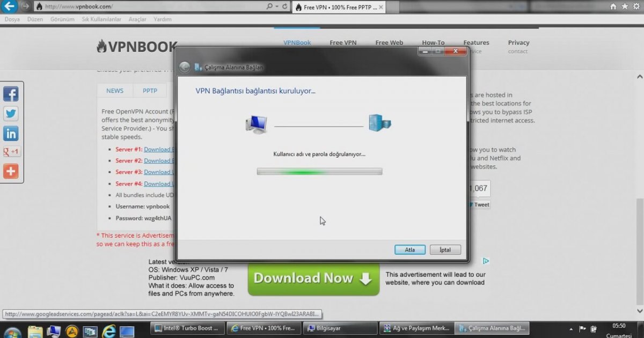Click the orange round A taskbar icon

(x=72, y=332)
